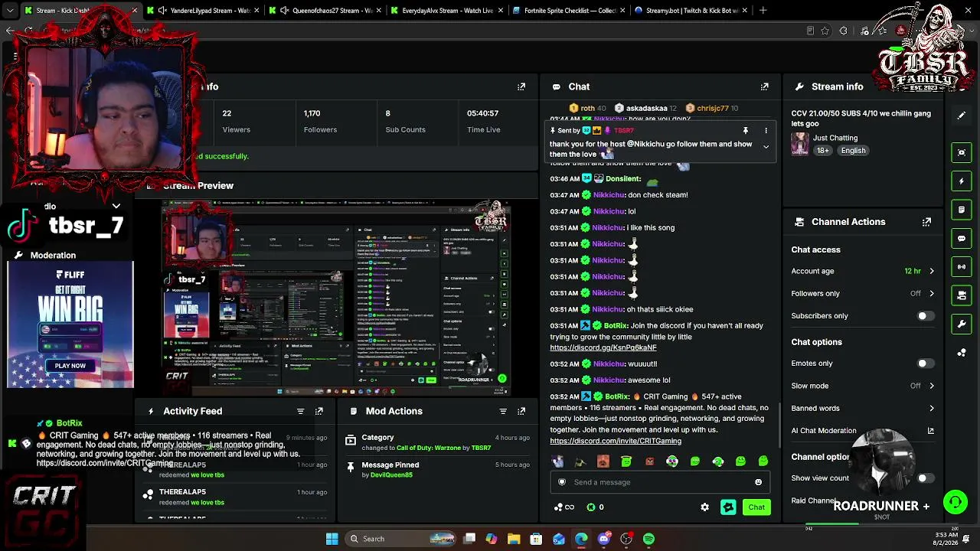Click the green Chat send button
The height and width of the screenshot is (551, 980).
[756, 507]
